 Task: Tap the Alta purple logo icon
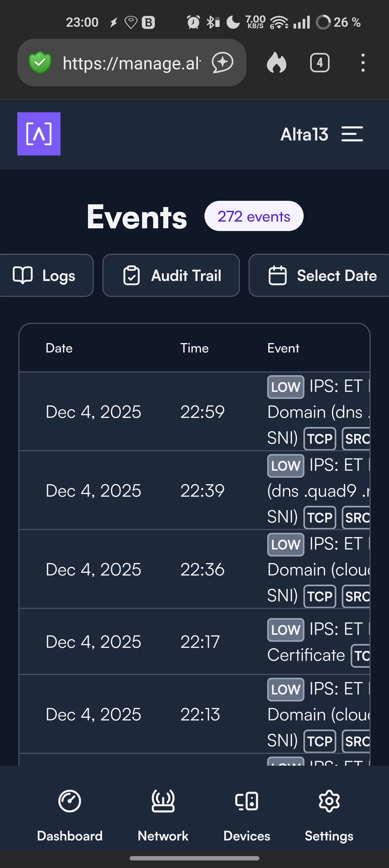[x=39, y=134]
